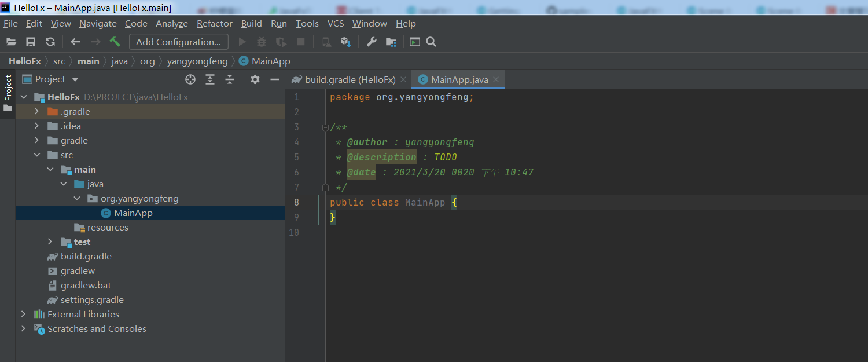Click yangyongfeng breadcrumb segment
Viewport: 868px width, 362px height.
(197, 61)
